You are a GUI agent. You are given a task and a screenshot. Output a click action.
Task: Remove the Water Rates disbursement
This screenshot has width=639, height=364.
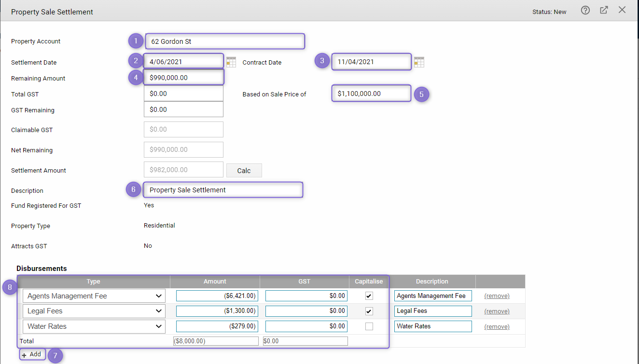(x=497, y=327)
